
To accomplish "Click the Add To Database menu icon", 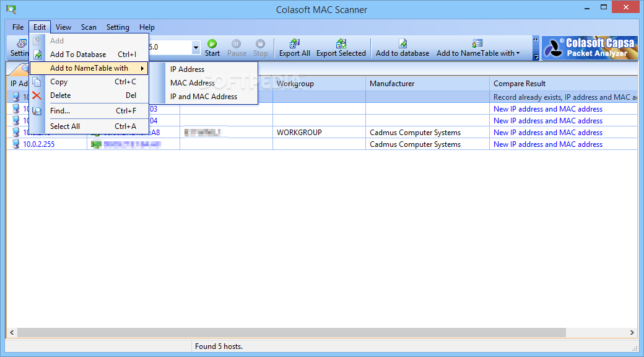I will click(x=37, y=55).
